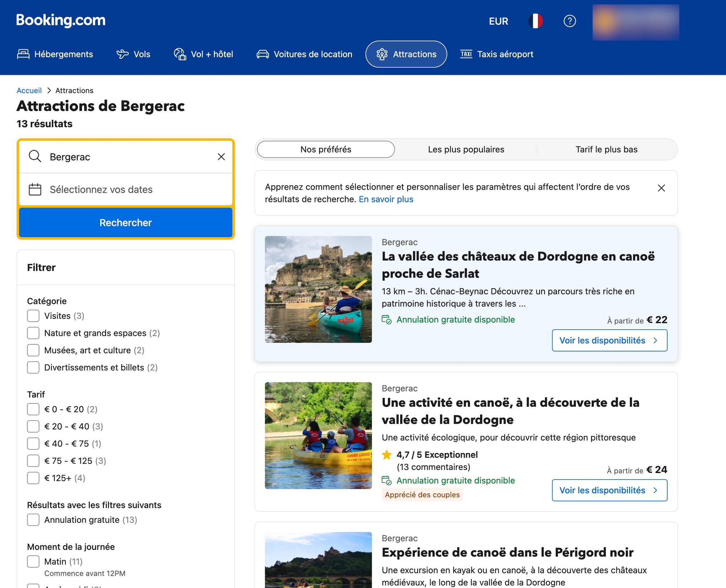The height and width of the screenshot is (588, 726).
Task: Open Taxis aéroport navigation item
Action: click(497, 54)
